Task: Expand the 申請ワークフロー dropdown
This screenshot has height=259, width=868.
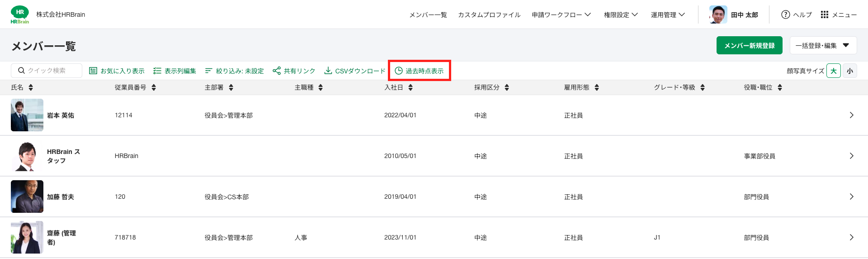Action: pos(561,14)
